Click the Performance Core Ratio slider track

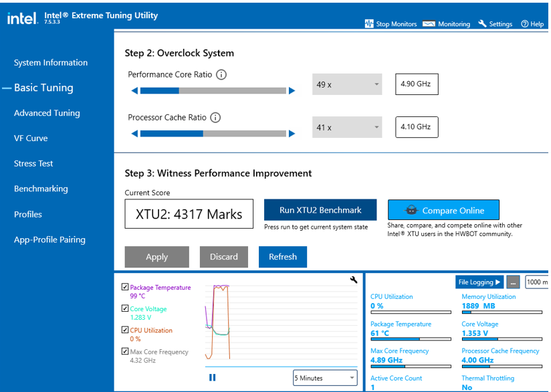213,91
